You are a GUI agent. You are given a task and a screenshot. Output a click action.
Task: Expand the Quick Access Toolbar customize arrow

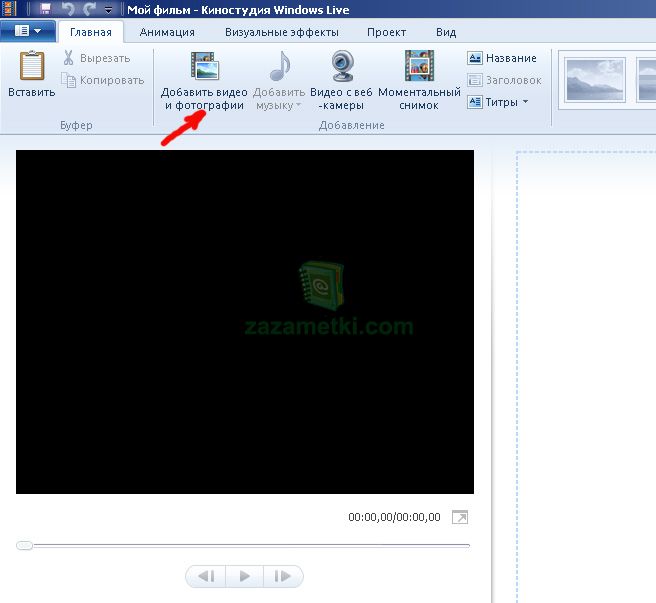(x=109, y=10)
